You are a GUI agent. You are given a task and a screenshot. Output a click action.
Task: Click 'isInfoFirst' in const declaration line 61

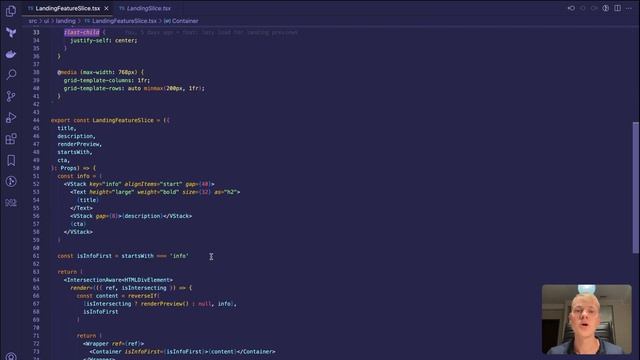pyautogui.click(x=94, y=256)
